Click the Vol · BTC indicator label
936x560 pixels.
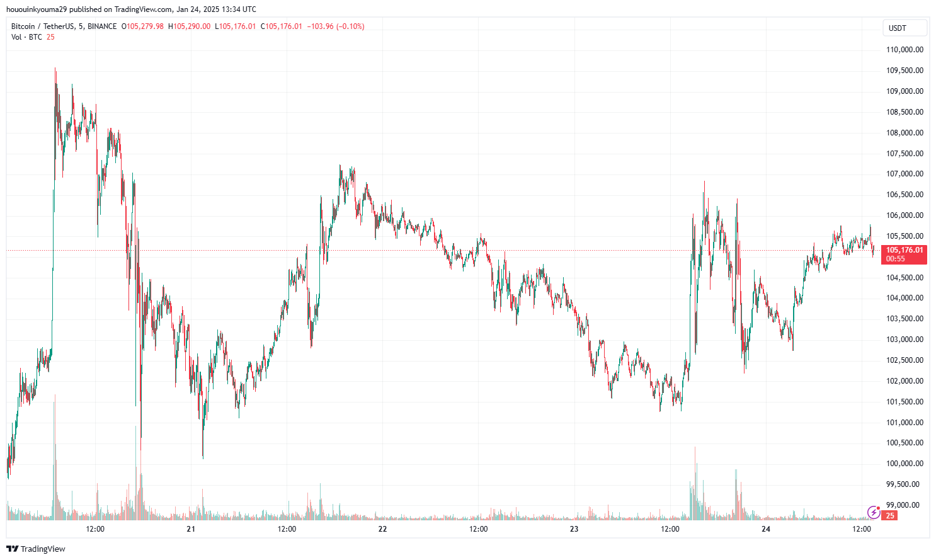[x=26, y=37]
